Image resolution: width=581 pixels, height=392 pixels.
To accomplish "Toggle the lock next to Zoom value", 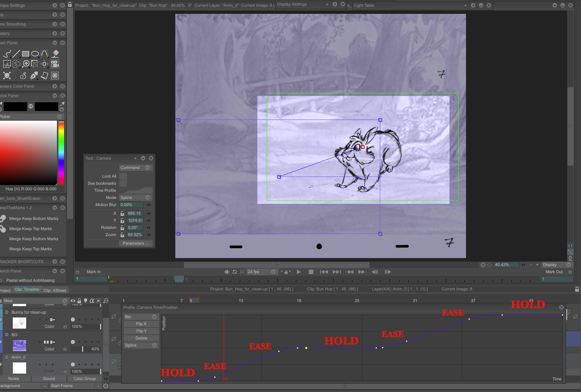I will 122,235.
